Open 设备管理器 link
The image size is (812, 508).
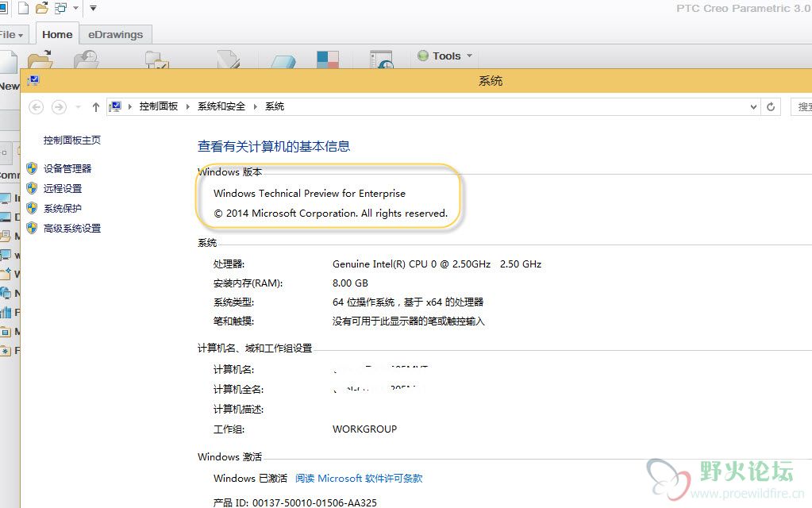point(67,168)
